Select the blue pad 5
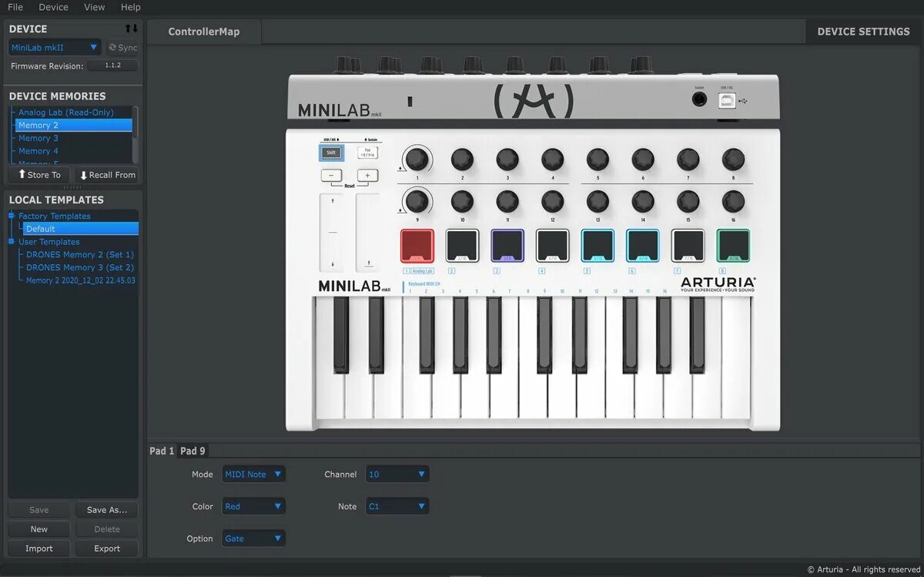The image size is (924, 577). point(598,246)
